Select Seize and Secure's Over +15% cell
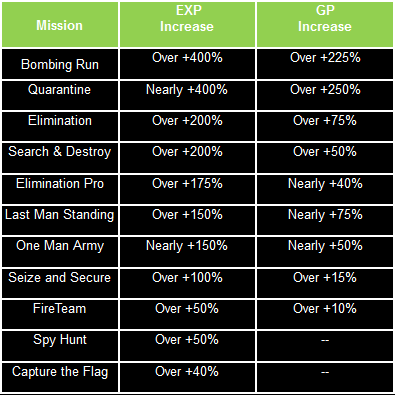Image resolution: width=395 pixels, height=395 pixels. 325,283
